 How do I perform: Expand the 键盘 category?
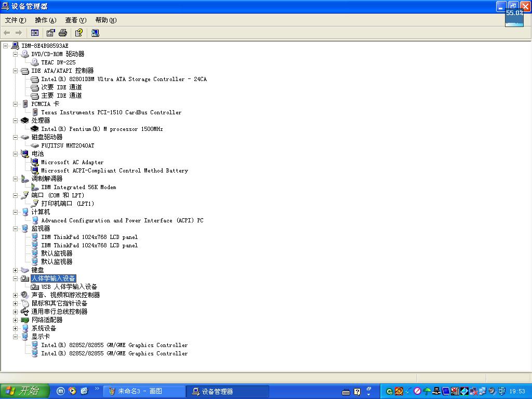click(x=15, y=270)
